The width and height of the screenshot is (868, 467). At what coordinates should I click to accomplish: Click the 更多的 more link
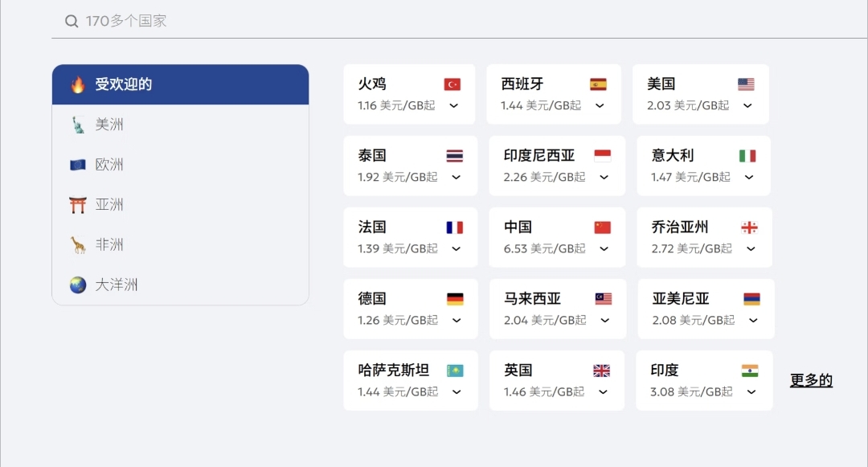(811, 381)
